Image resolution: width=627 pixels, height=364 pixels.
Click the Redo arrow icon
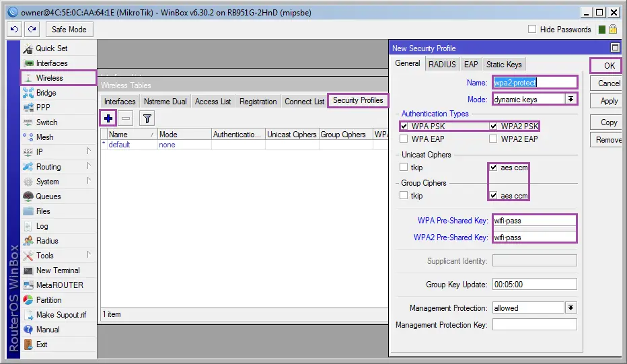[32, 29]
